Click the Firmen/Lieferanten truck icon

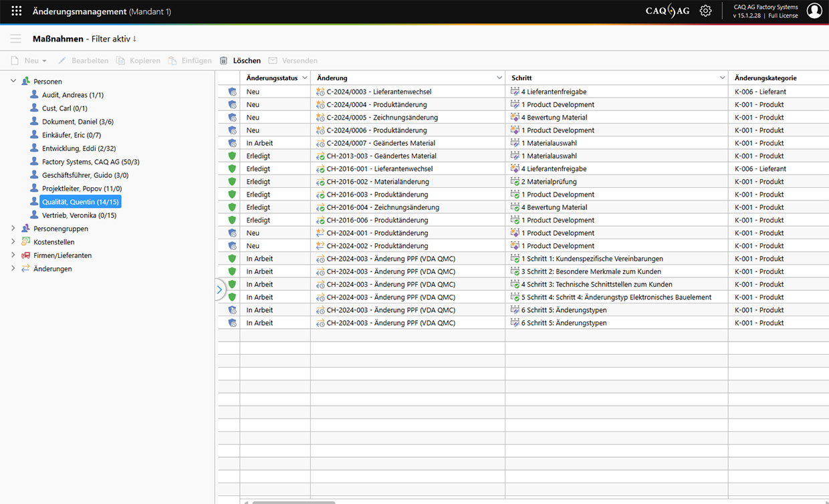click(26, 255)
